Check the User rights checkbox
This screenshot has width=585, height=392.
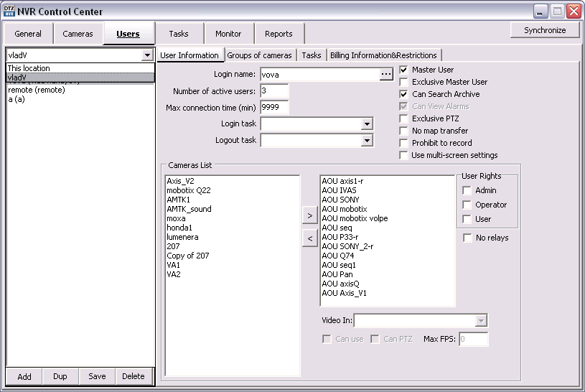[x=467, y=219]
